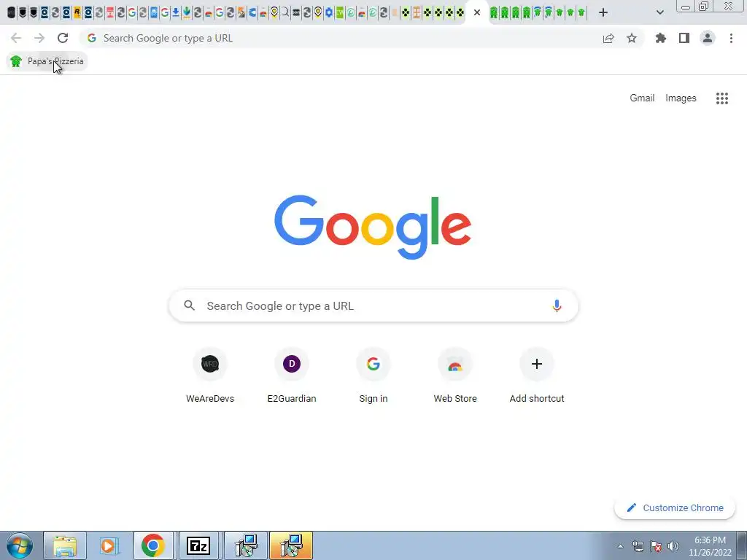Open the profile avatar menu

tap(708, 38)
